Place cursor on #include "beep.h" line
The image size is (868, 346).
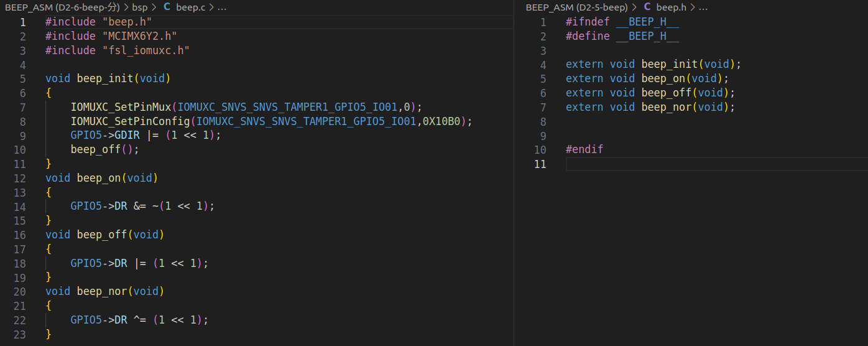pos(279,22)
